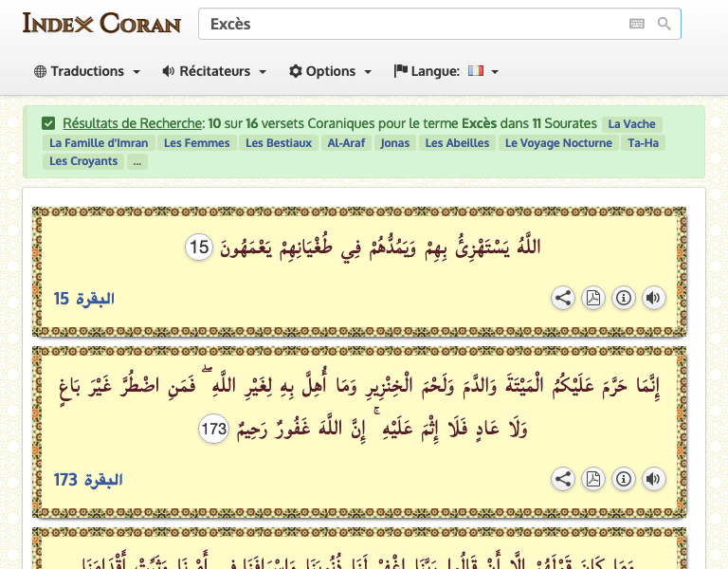Show more sourates with the ellipsis tag

point(137,161)
